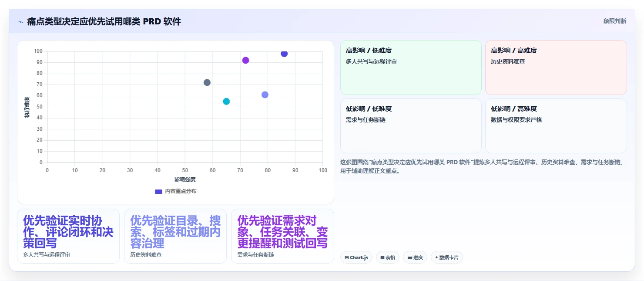The height and width of the screenshot is (281, 644).
Task: Click the 数据卡片 tag chip
Action: pos(446,257)
